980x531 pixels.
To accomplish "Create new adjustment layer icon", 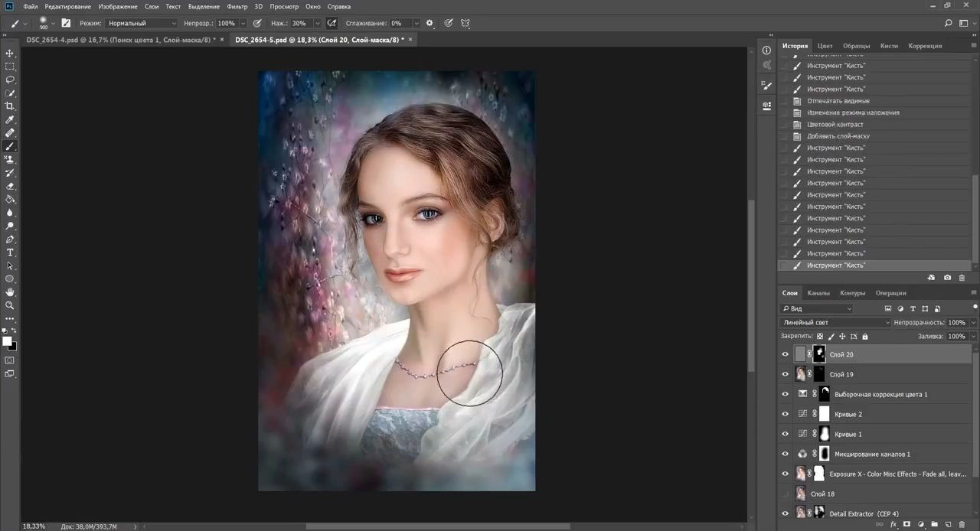I will (x=920, y=524).
